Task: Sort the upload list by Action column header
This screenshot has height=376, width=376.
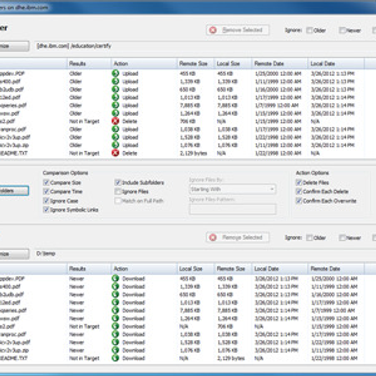Action: (x=144, y=63)
